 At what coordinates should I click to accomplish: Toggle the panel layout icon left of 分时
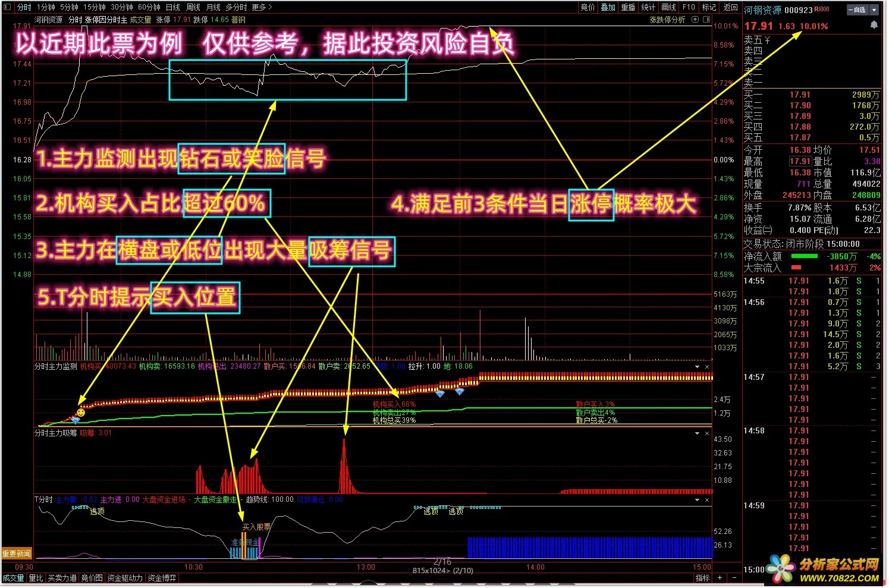click(x=7, y=7)
